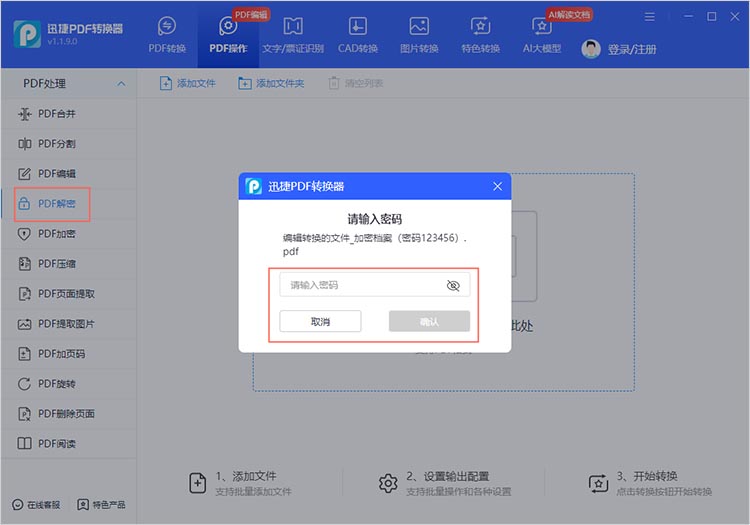Open the 图片转换 tab

coord(419,34)
